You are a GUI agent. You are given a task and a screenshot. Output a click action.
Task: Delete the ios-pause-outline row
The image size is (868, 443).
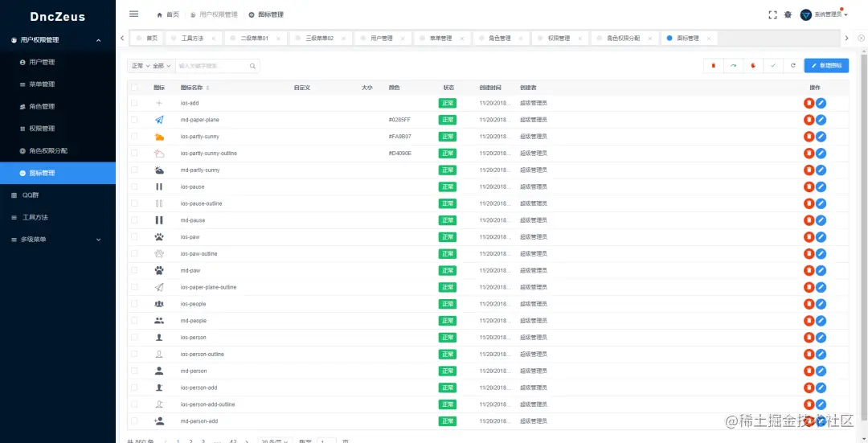(809, 203)
